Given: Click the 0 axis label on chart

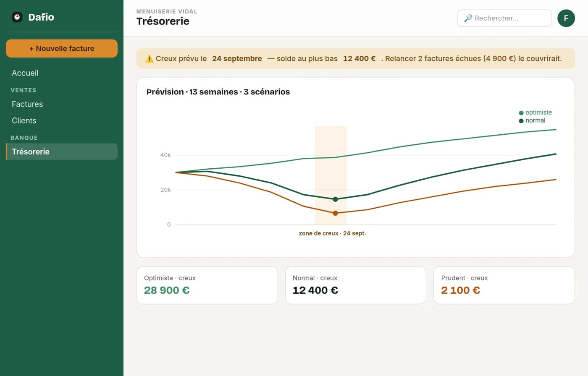Looking at the screenshot, I should click(169, 225).
